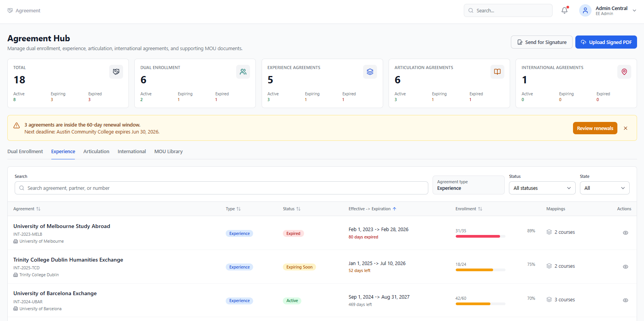
Task: Open the notifications bell
Action: [x=565, y=10]
